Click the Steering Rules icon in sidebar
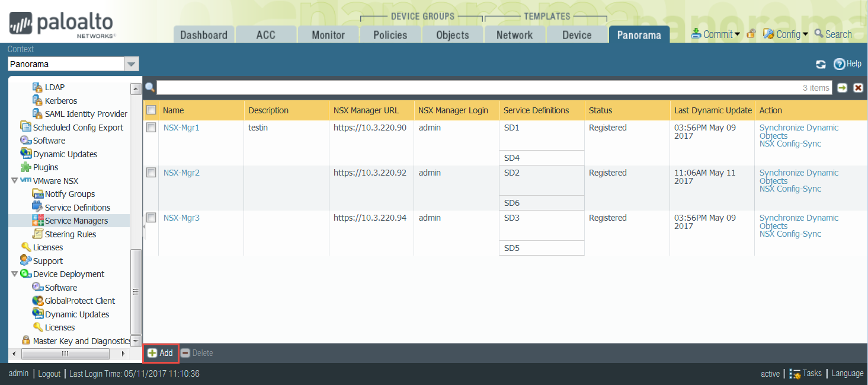The image size is (868, 385). click(x=38, y=234)
